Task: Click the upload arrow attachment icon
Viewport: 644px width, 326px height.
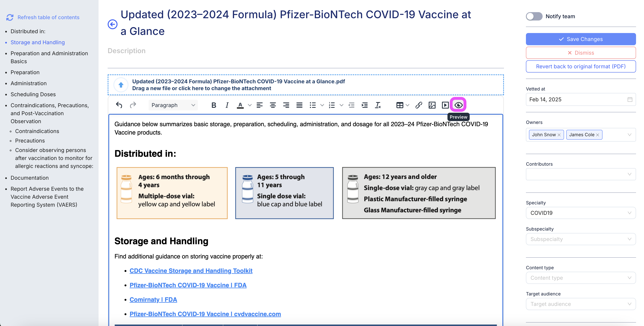Action: tap(121, 85)
